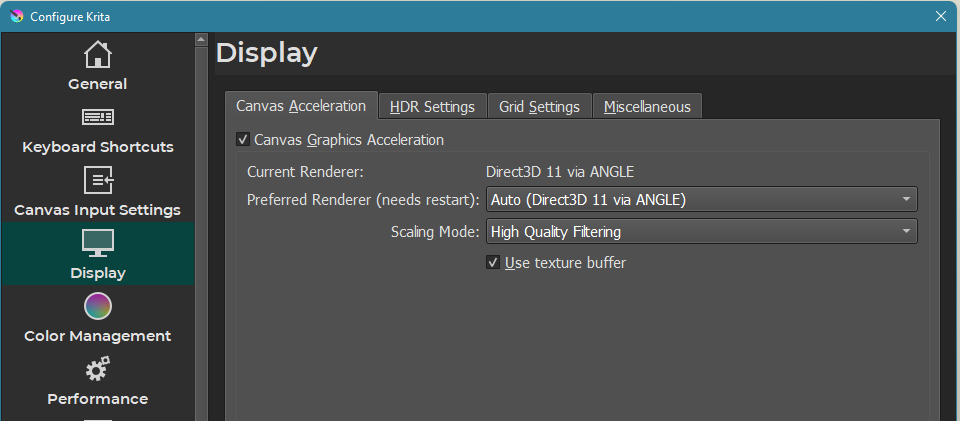This screenshot has height=421, width=960.
Task: Click the Canvas Input Settings icon
Action: [97, 180]
